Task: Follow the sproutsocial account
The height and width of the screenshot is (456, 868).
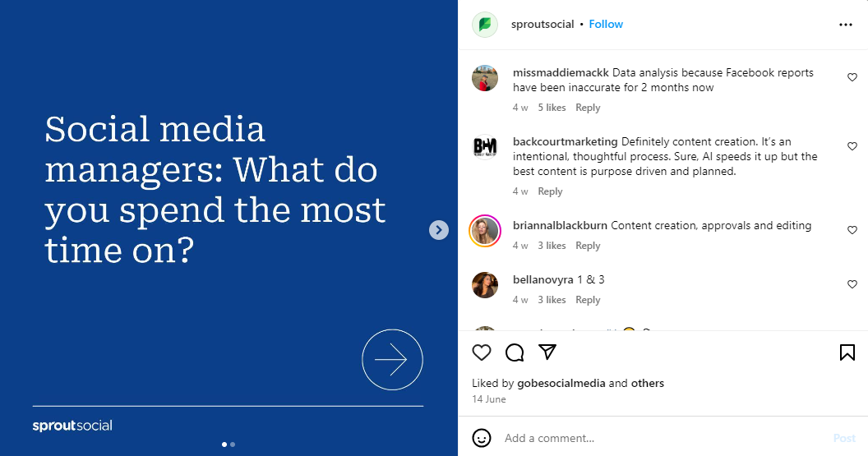Action: tap(606, 25)
